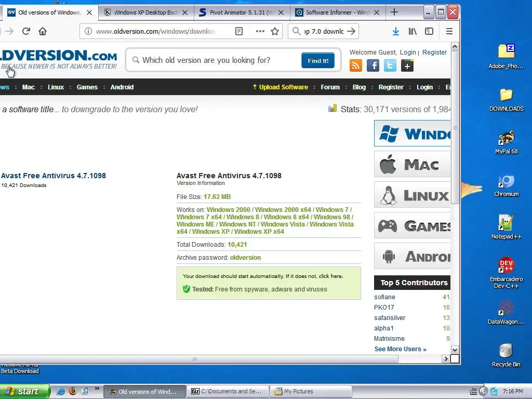Click inside the old version search field
The width and height of the screenshot is (532, 399).
click(217, 60)
